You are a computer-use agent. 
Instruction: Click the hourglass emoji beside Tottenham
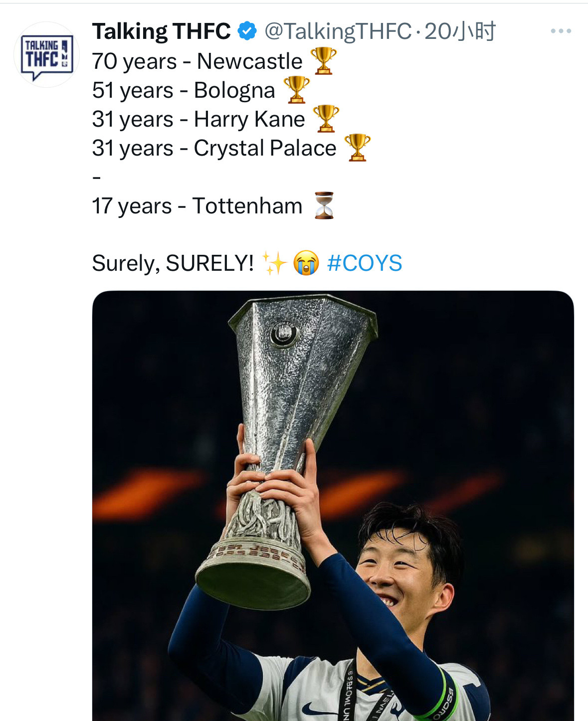click(x=324, y=205)
